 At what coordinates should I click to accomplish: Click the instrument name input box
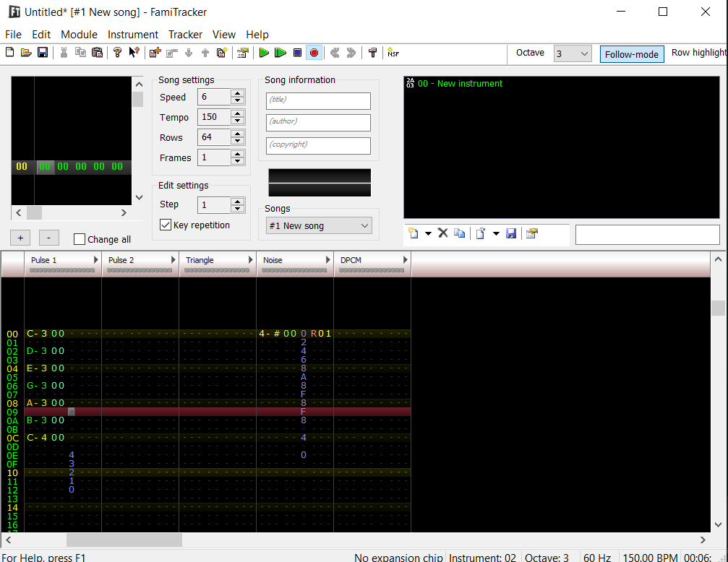[648, 235]
